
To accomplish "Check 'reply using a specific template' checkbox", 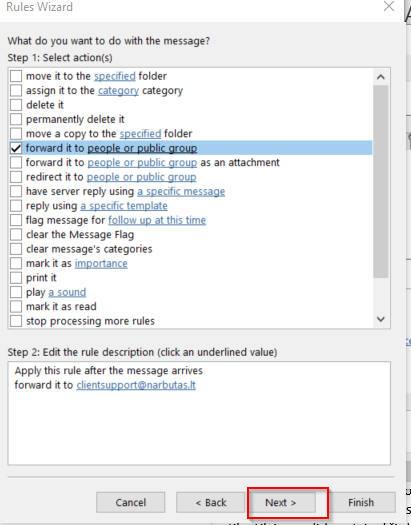I will pyautogui.click(x=16, y=206).
